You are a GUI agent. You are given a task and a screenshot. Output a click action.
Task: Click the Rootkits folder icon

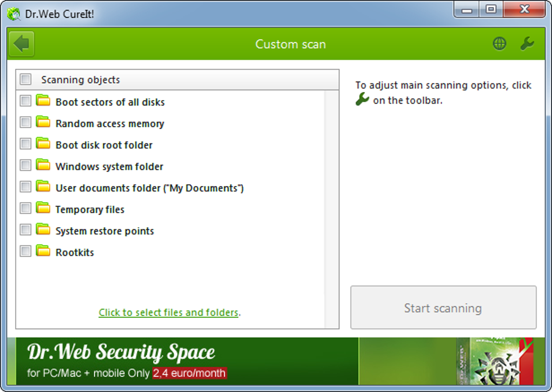pyautogui.click(x=43, y=251)
